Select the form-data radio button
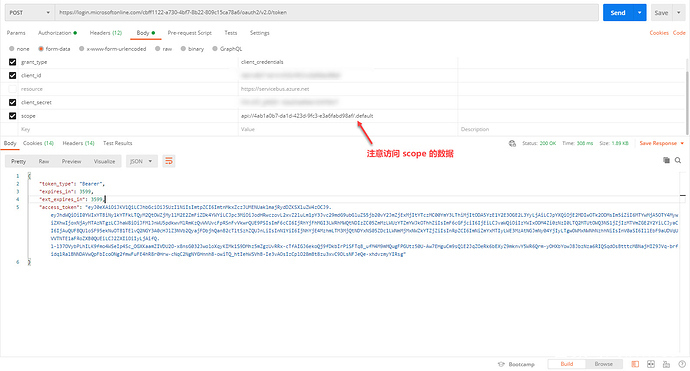This screenshot has width=690, height=371. [x=41, y=49]
